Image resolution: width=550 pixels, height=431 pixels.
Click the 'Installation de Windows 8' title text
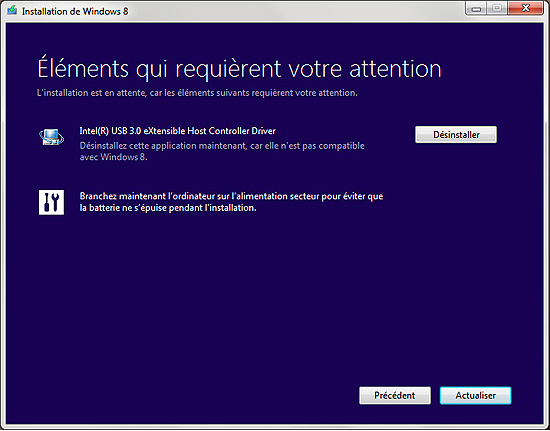[x=75, y=11]
